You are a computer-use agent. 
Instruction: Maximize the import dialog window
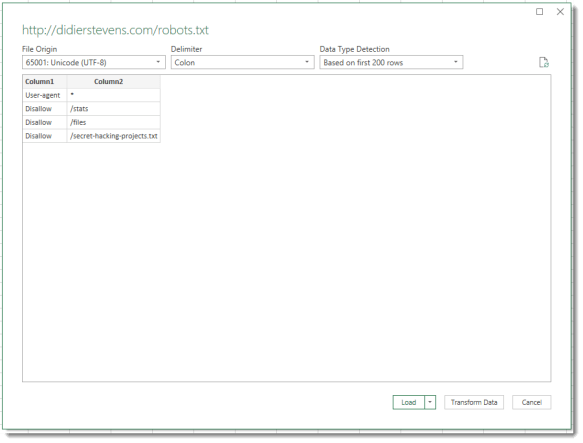[x=539, y=12]
